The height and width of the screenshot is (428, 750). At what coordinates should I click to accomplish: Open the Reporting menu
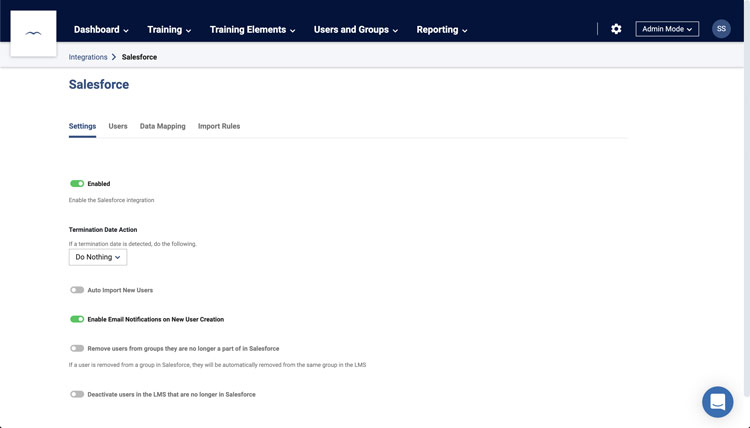[x=442, y=30]
